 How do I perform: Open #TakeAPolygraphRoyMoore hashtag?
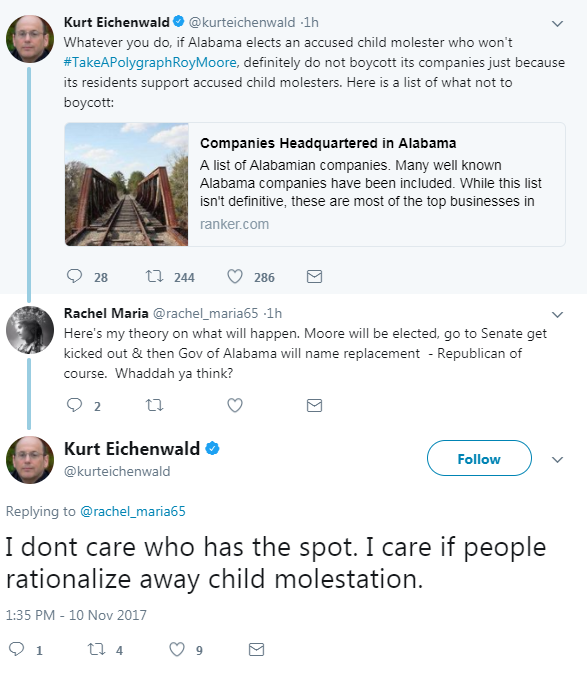click(x=150, y=62)
